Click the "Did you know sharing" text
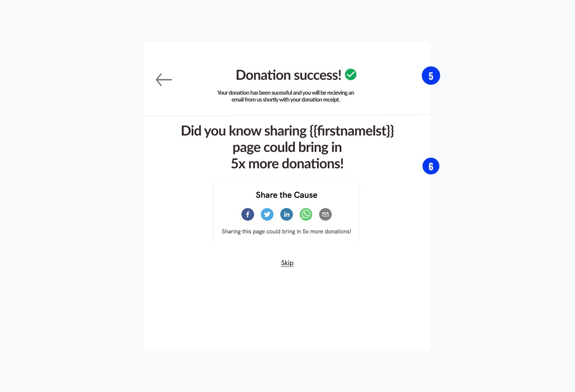 point(244,131)
